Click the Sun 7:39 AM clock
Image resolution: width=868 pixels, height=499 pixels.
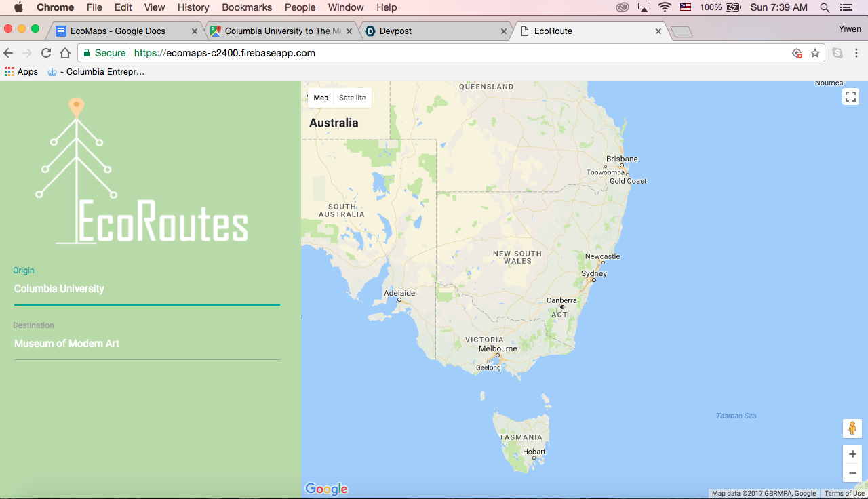779,7
